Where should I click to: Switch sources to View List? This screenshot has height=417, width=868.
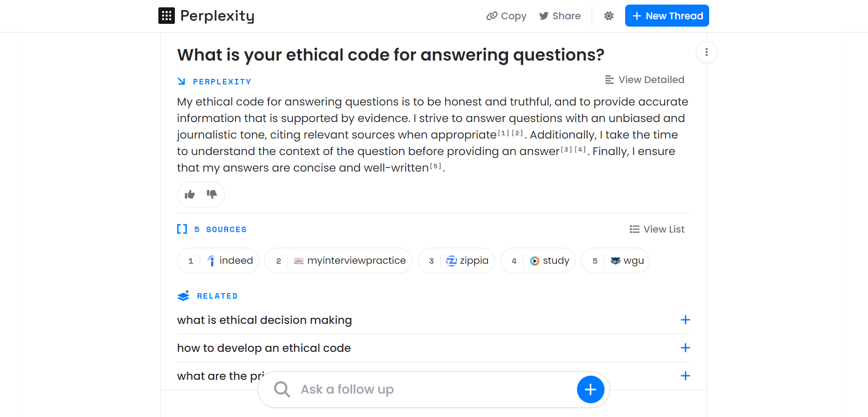tap(657, 229)
